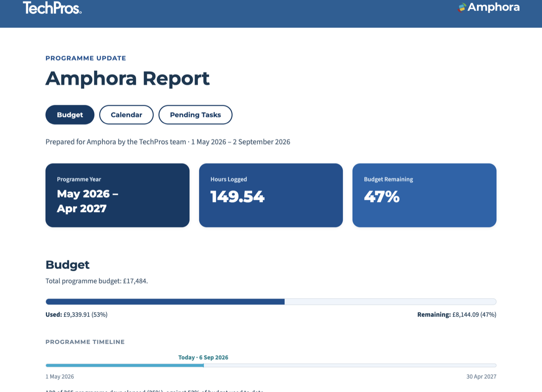Click the '30 Apr 2027' timeline end date
The image size is (542, 392).
click(x=481, y=377)
